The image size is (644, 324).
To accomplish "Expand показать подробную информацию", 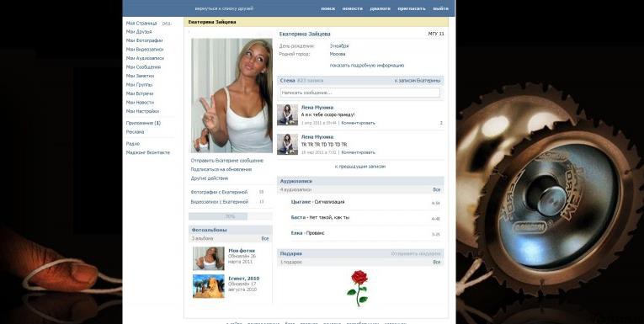I will [x=367, y=66].
